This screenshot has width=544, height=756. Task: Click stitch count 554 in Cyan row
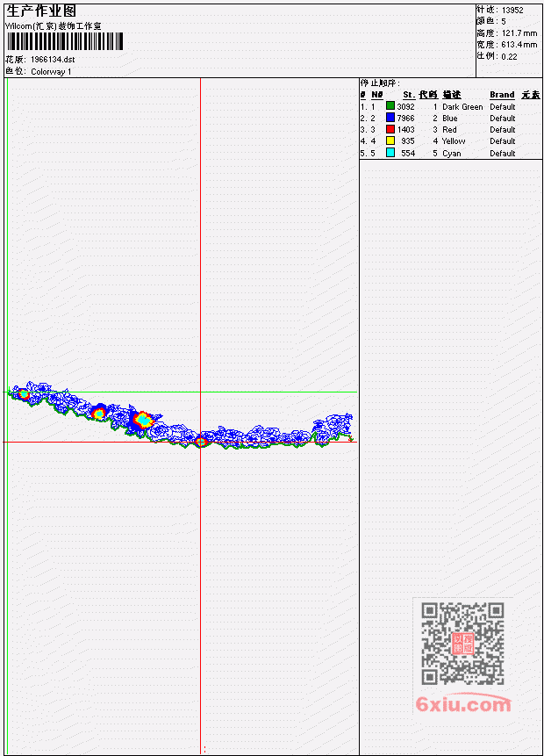[408, 154]
